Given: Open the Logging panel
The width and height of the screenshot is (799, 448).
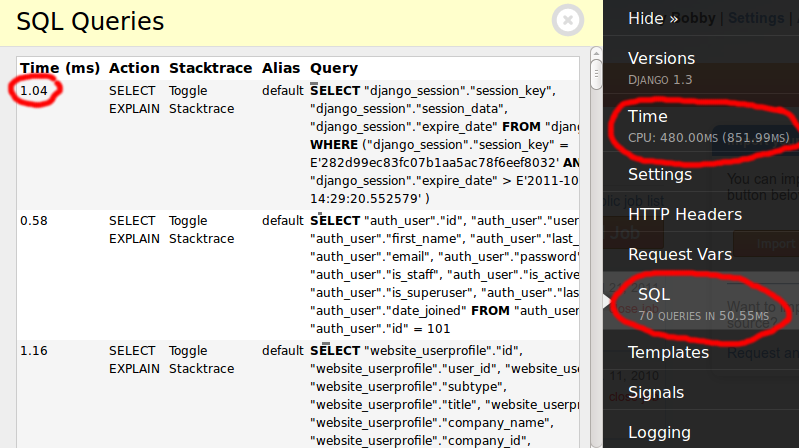Looking at the screenshot, I should point(659,432).
